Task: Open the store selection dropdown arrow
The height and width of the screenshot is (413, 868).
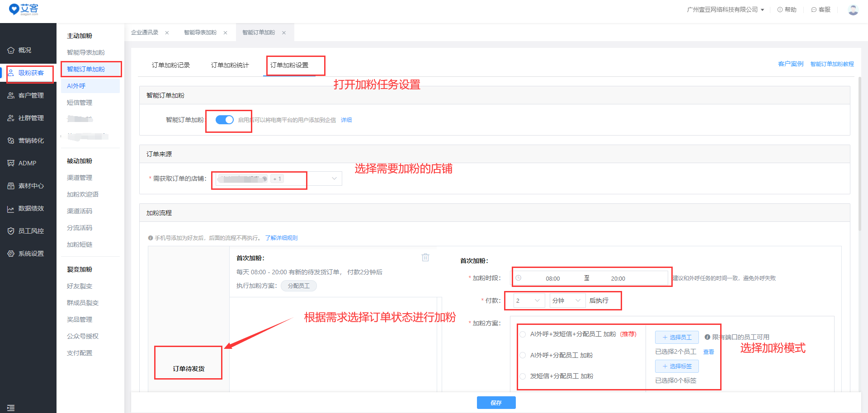Action: [x=334, y=178]
